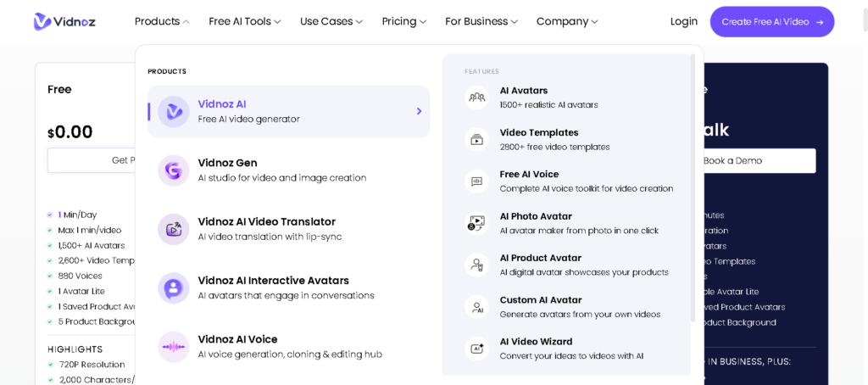Click the Vidnoz AI Video Translator icon
Screen dimensions: 868x385
click(174, 229)
